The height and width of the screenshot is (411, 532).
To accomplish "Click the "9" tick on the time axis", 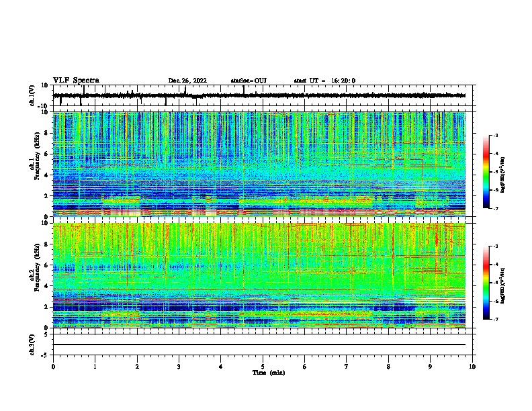I will (x=430, y=367).
